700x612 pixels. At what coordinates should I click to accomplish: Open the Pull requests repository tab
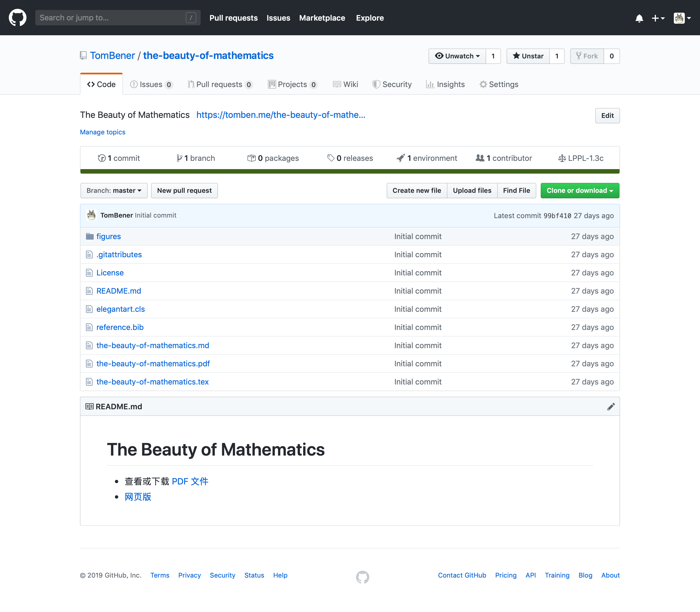tap(220, 84)
